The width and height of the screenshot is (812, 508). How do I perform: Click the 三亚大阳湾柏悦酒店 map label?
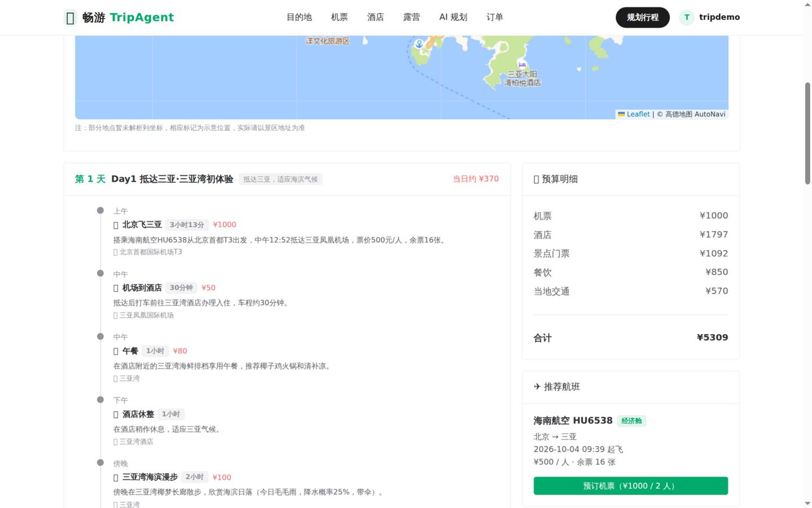[x=523, y=78]
